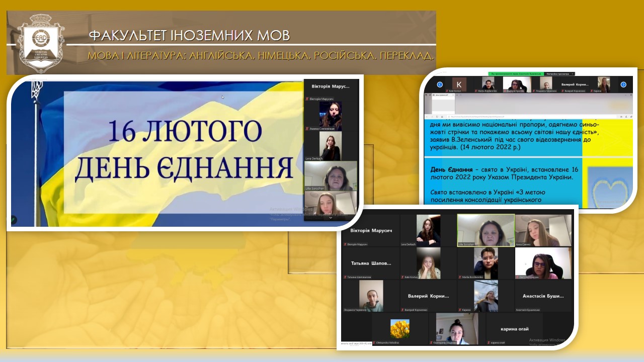The width and height of the screenshot is (644, 362).
Task: Select Людмила's video in gallery view
Action: click(371, 296)
